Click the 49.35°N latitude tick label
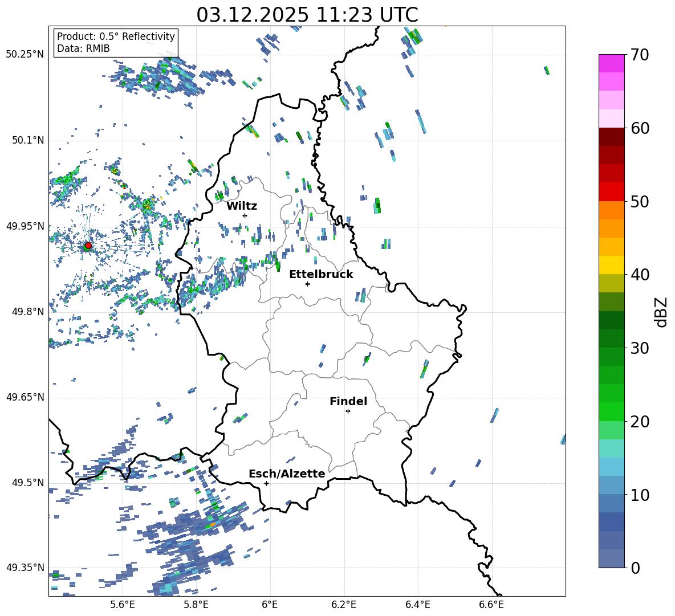Image resolution: width=675 pixels, height=616 pixels. 25,568
